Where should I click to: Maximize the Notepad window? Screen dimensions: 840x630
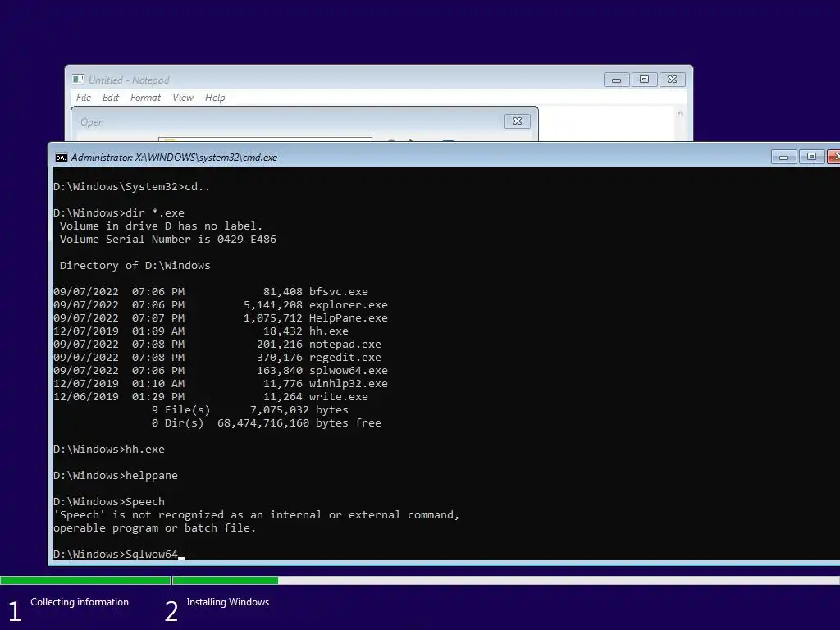(645, 80)
